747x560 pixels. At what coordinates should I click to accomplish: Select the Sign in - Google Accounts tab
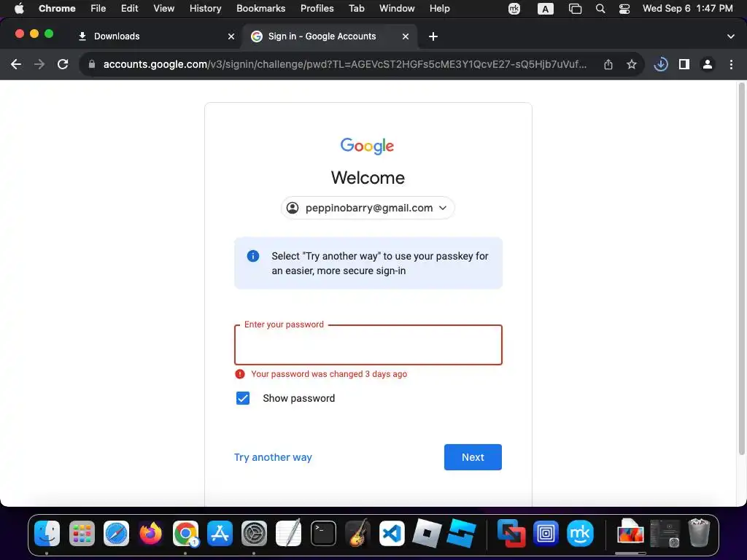330,36
